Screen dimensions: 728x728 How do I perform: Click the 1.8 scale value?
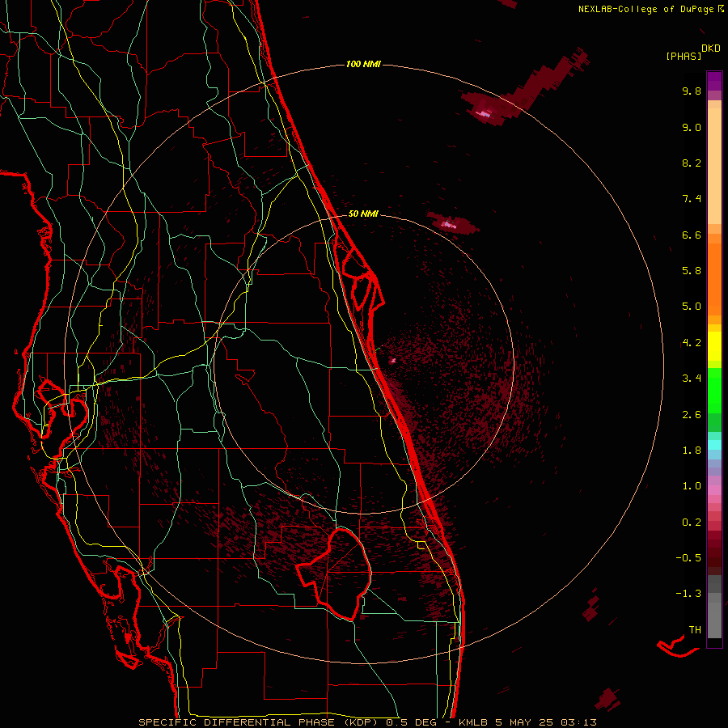coord(692,451)
